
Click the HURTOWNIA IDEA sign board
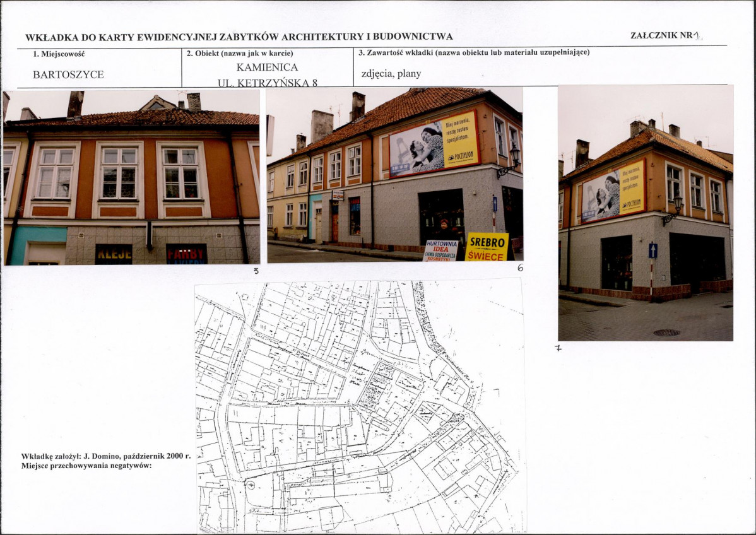440,250
